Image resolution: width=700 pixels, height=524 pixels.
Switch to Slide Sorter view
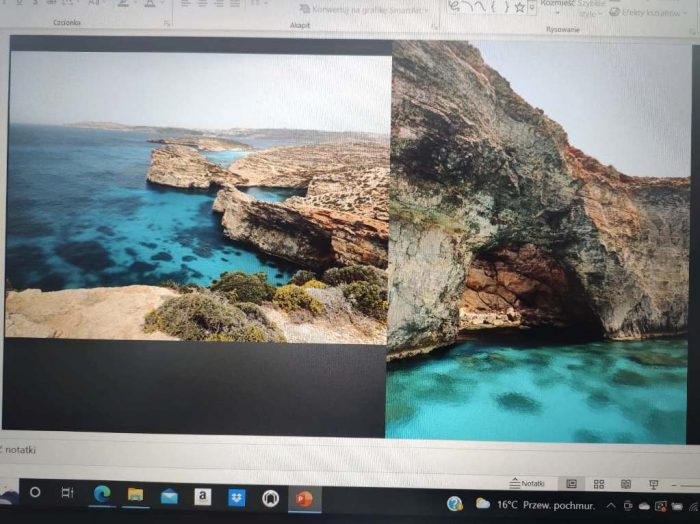click(x=599, y=484)
